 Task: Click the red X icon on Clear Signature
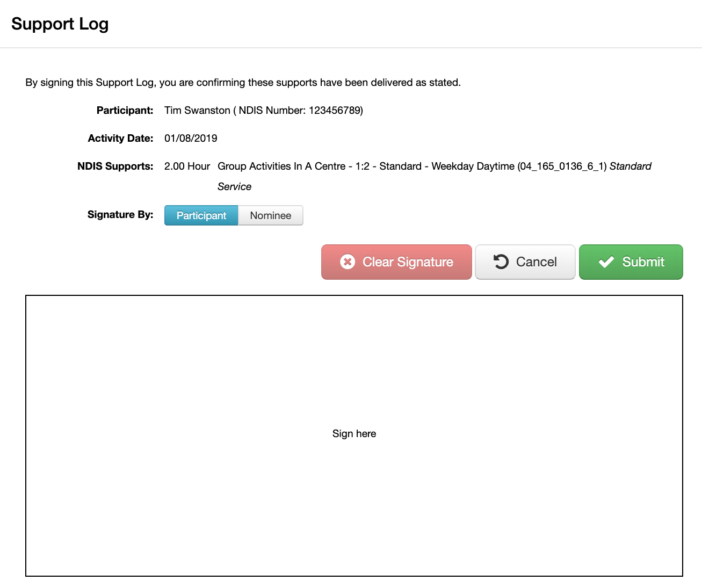348,262
